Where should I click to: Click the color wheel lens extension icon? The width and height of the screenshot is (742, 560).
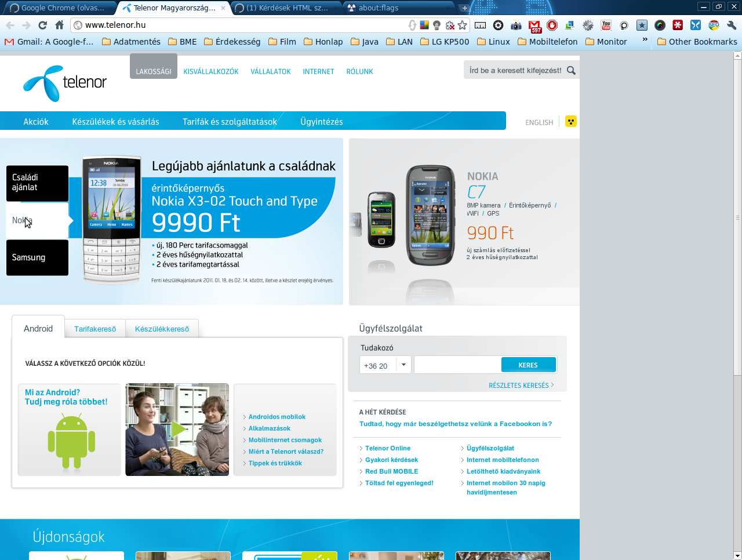point(660,25)
